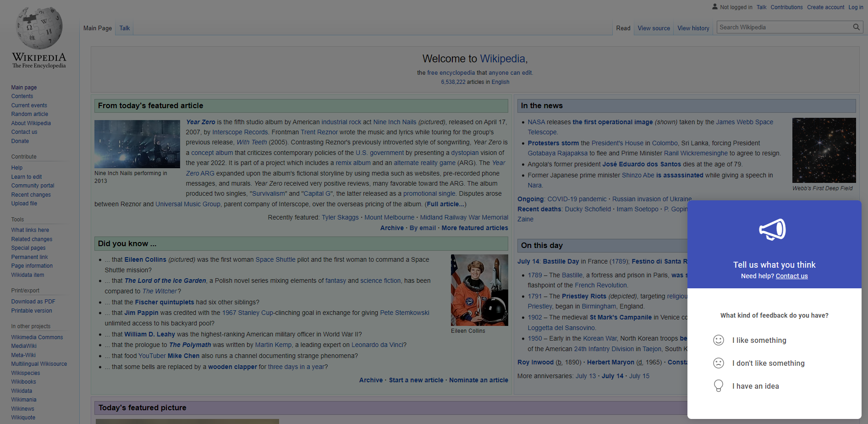
Task: Open More featured articles link
Action: tap(475, 228)
